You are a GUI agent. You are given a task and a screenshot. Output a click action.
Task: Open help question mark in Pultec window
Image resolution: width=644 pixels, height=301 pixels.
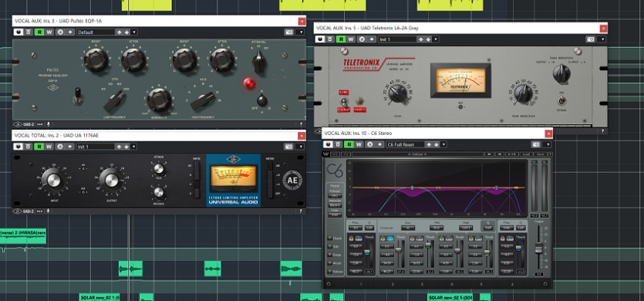coord(301,123)
